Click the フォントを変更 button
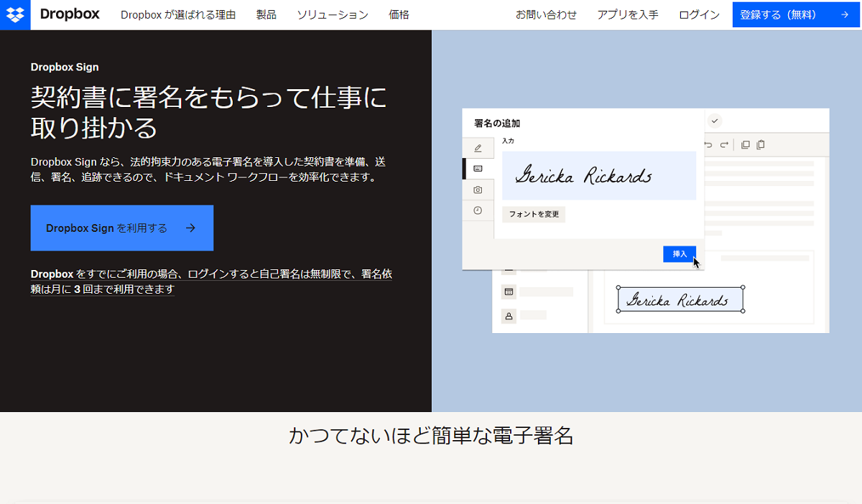Screen dimensions: 862x504 pos(534,215)
